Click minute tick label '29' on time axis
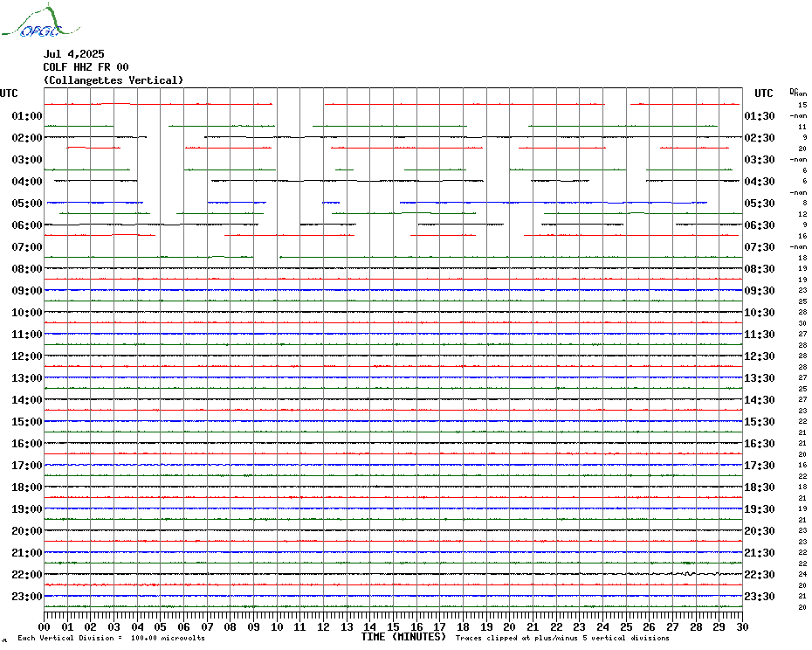This screenshot has width=812, height=650. click(719, 627)
